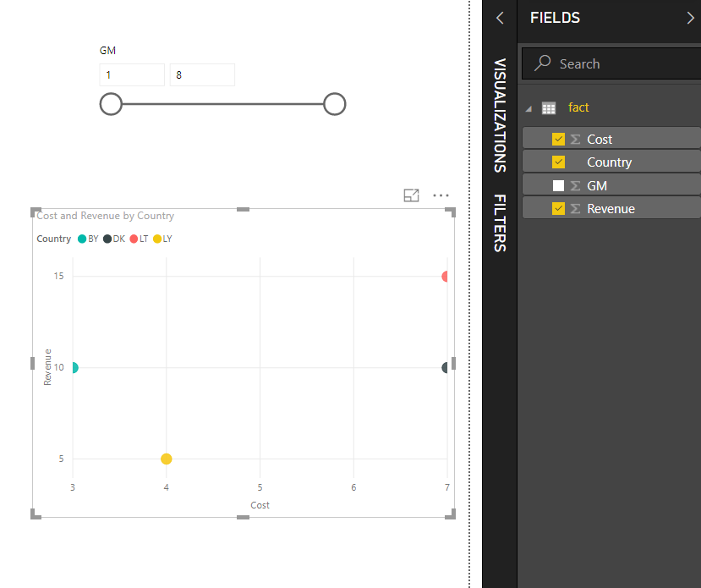Click the top-left chart resize handle
The width and height of the screenshot is (701, 588).
tap(35, 212)
